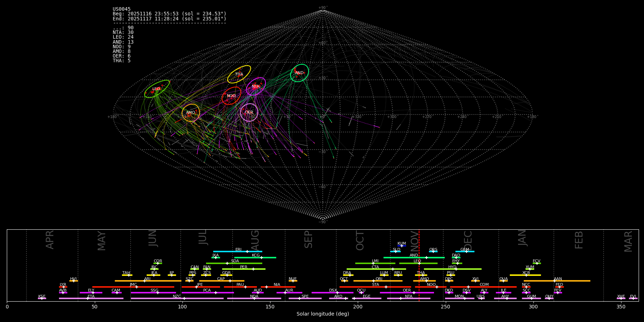Click the MAR month label in the timeline

click(628, 241)
